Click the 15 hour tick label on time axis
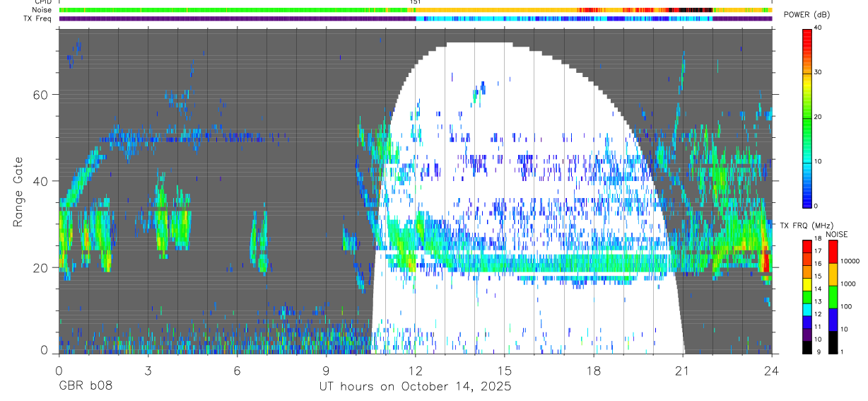 click(x=504, y=370)
